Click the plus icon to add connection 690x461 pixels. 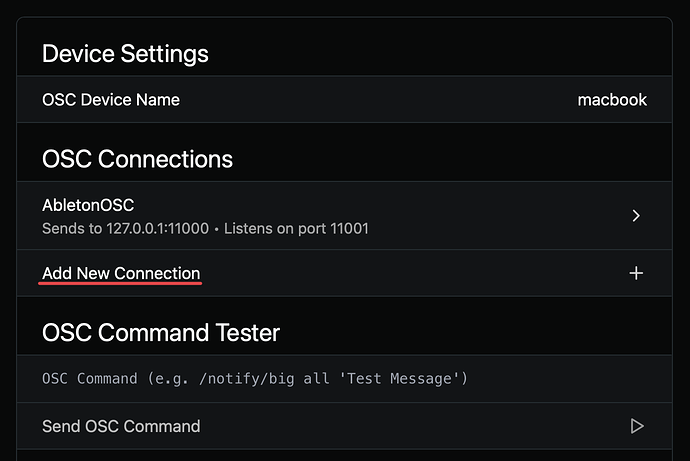636,273
